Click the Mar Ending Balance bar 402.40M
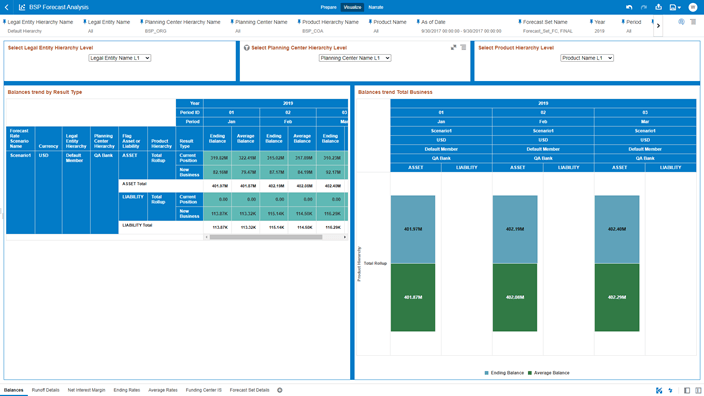This screenshot has width=704, height=396. (x=616, y=229)
